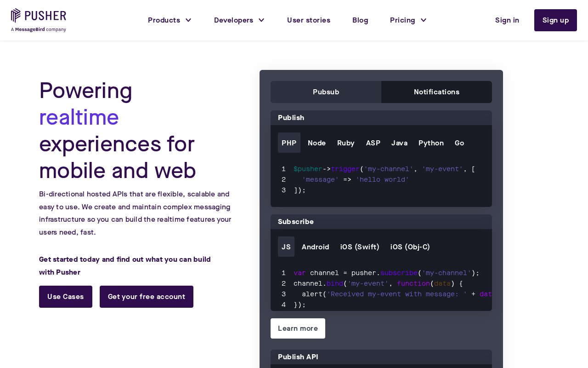Select the iOS (Obj-C) subscribe tab

[410, 247]
